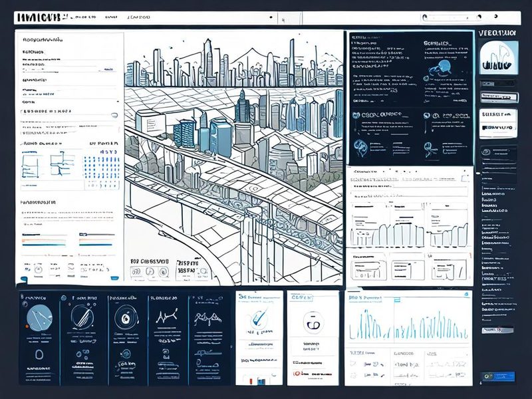
Task: Select the light gray bar below the sidebar thumbnail
Action: coord(498,97)
